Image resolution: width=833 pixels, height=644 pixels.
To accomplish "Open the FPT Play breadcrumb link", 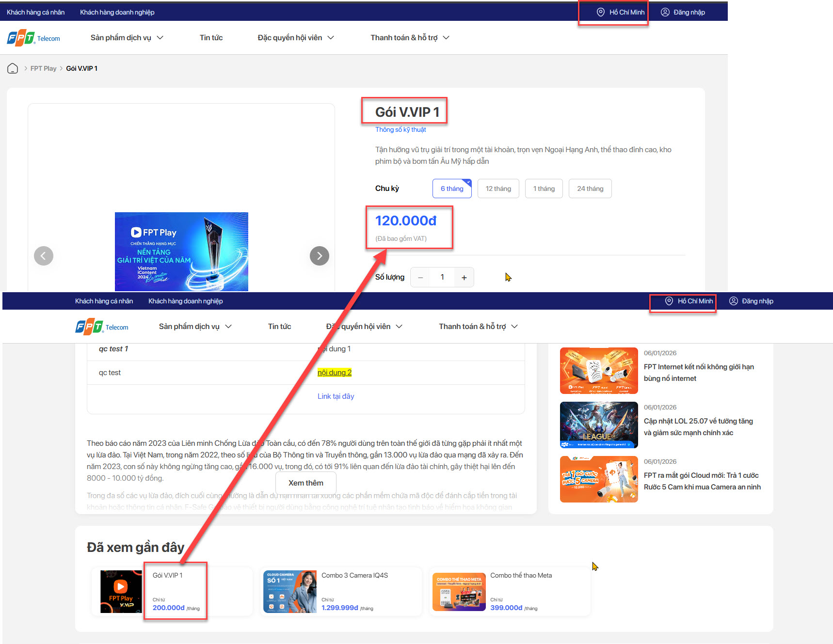I will point(43,68).
